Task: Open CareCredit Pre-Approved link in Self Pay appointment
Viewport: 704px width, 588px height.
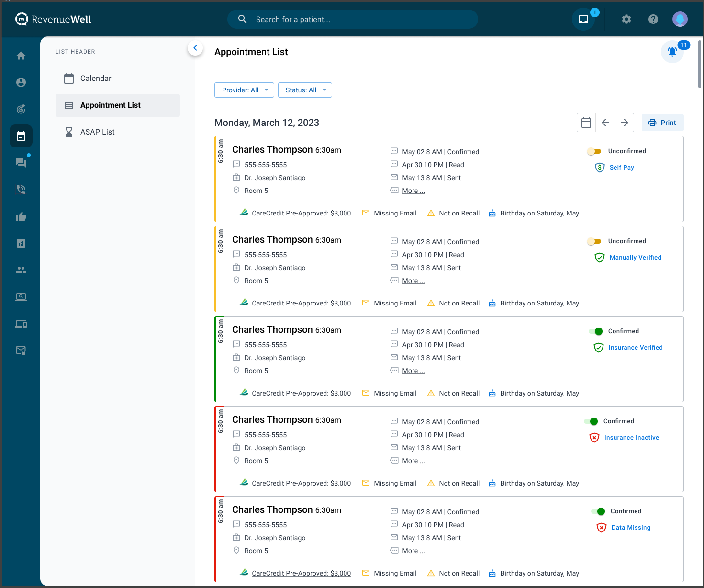Action: coord(302,213)
